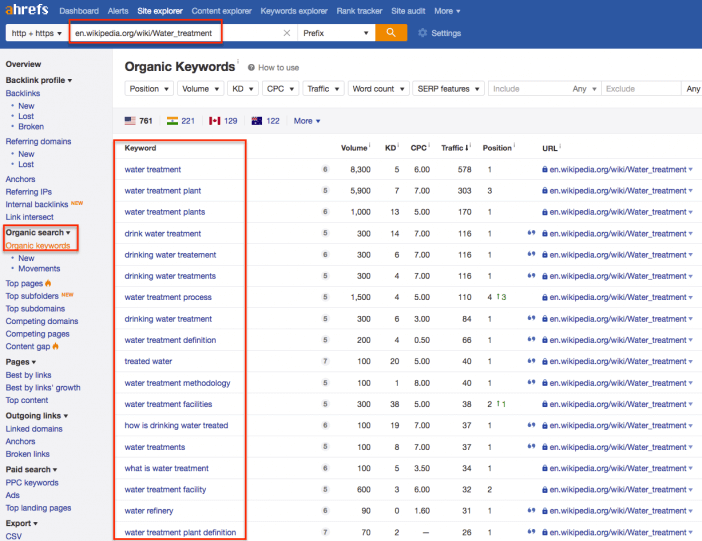Click the SERP features quote icon for water treatment definition
Screen dimensions: 702x541
coord(531,339)
